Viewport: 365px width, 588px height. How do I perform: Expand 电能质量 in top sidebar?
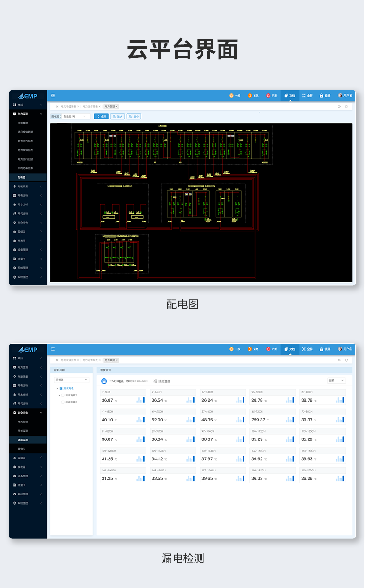[28, 186]
